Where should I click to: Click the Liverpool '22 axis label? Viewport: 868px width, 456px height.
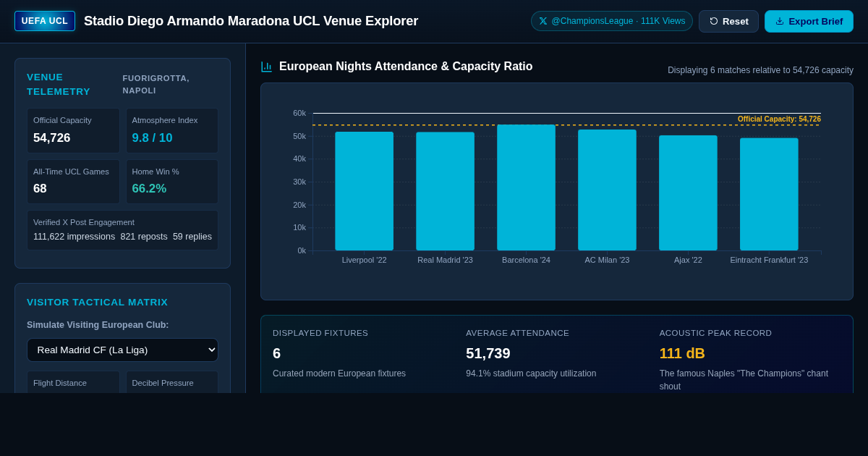click(x=365, y=260)
